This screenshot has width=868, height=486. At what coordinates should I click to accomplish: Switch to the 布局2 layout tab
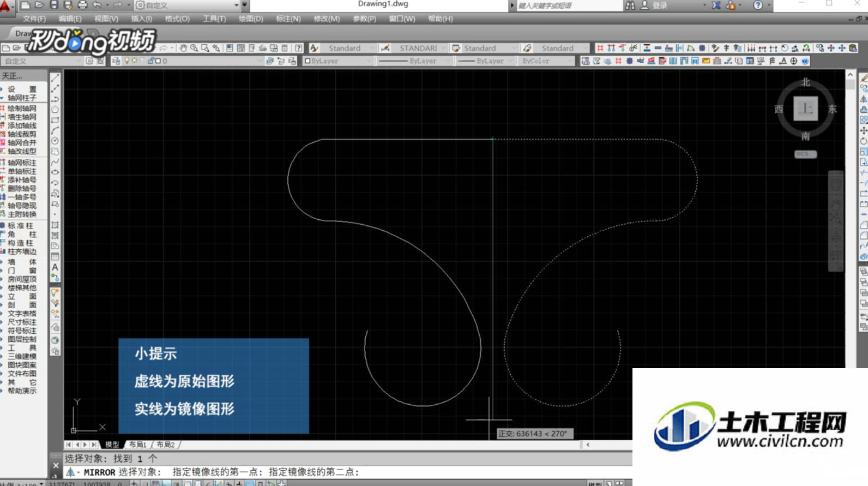point(166,445)
